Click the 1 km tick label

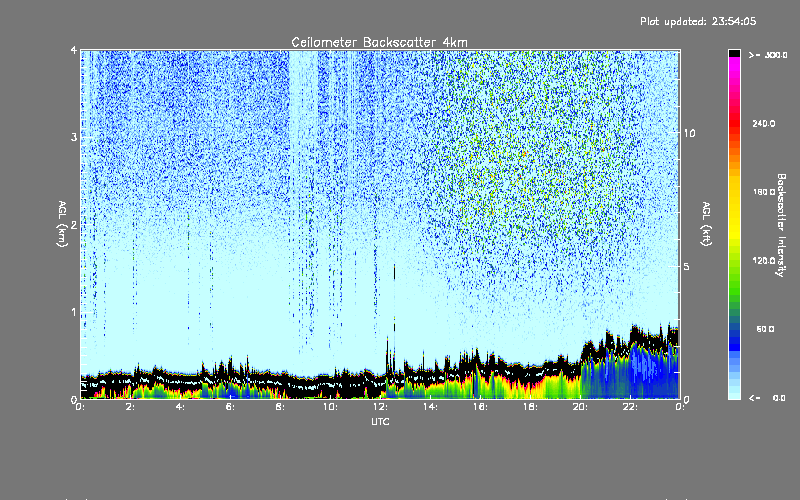[x=74, y=312]
